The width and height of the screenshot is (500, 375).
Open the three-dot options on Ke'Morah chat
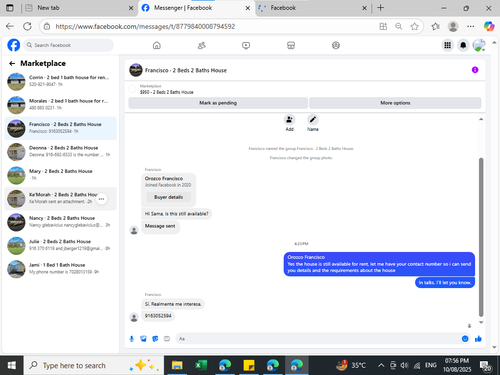coord(101,199)
